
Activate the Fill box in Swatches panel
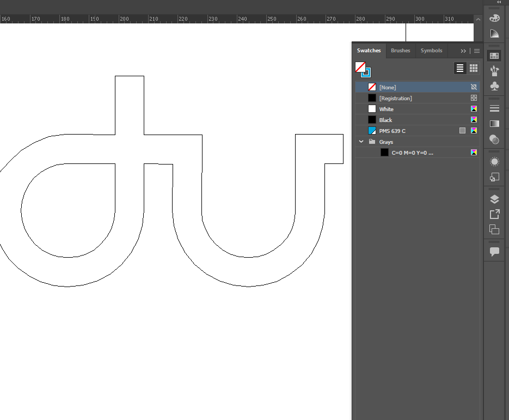coord(360,66)
